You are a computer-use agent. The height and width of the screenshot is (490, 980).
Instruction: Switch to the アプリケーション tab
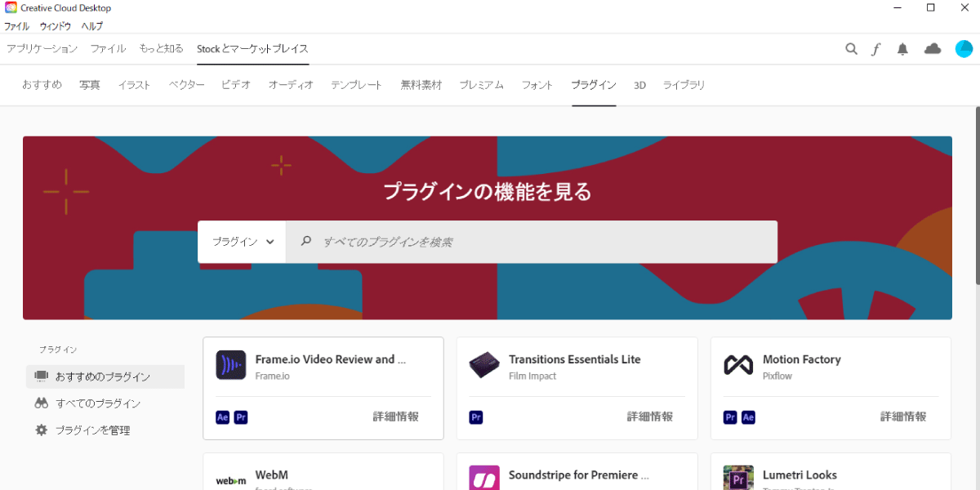click(42, 49)
